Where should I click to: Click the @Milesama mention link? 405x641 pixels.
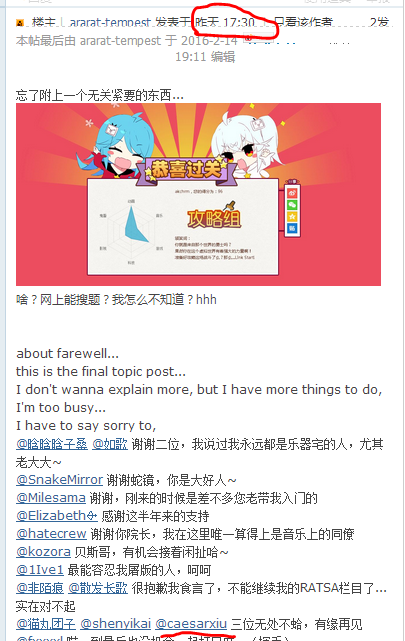pyautogui.click(x=51, y=498)
